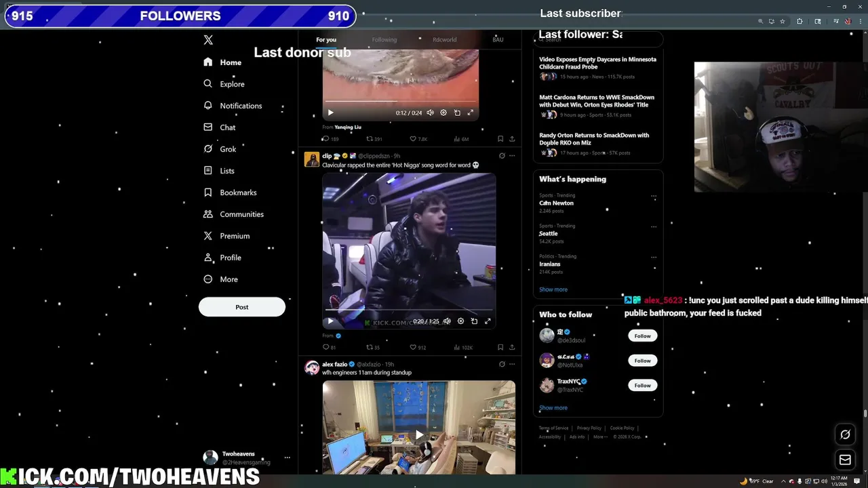The width and height of the screenshot is (868, 488).
Task: Reply to the post with 189 replies
Action: [330, 139]
